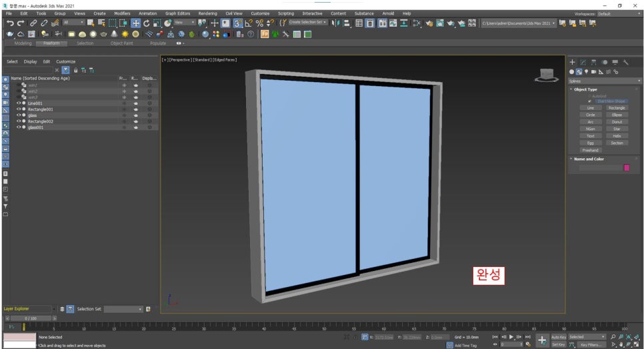Open the Graph Editors menu
The height and width of the screenshot is (349, 644).
pos(177,13)
